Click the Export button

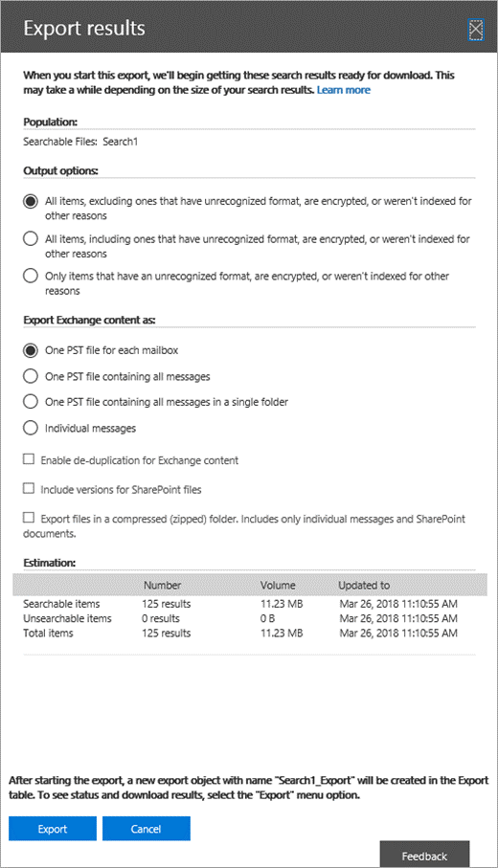coord(53,829)
